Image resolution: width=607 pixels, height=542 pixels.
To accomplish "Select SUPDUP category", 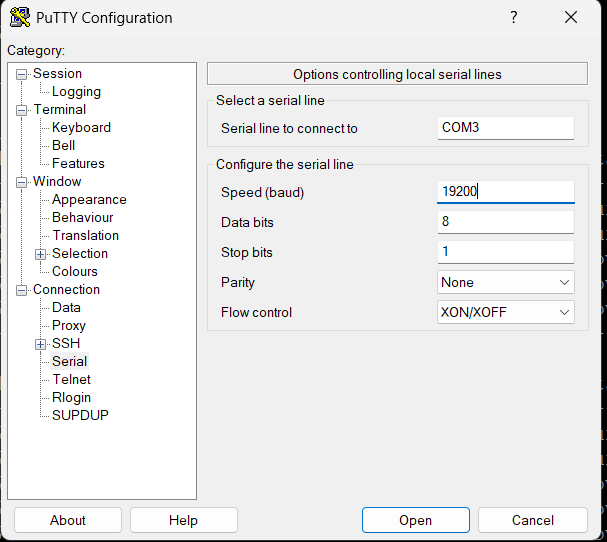I will [80, 415].
